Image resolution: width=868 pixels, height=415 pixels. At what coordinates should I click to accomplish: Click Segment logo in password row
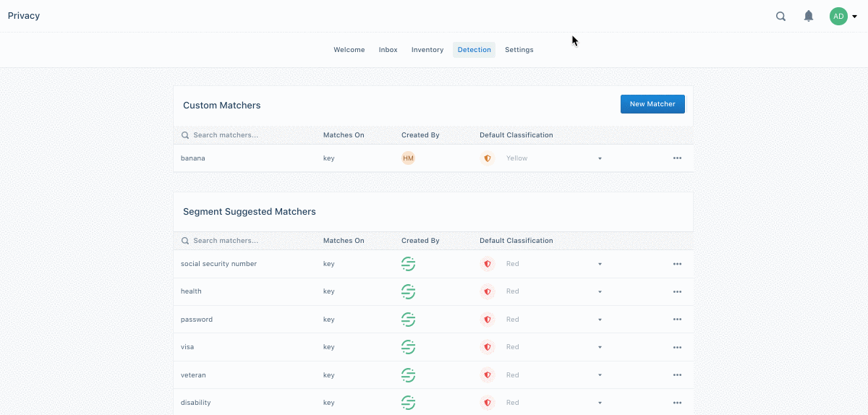click(x=408, y=320)
